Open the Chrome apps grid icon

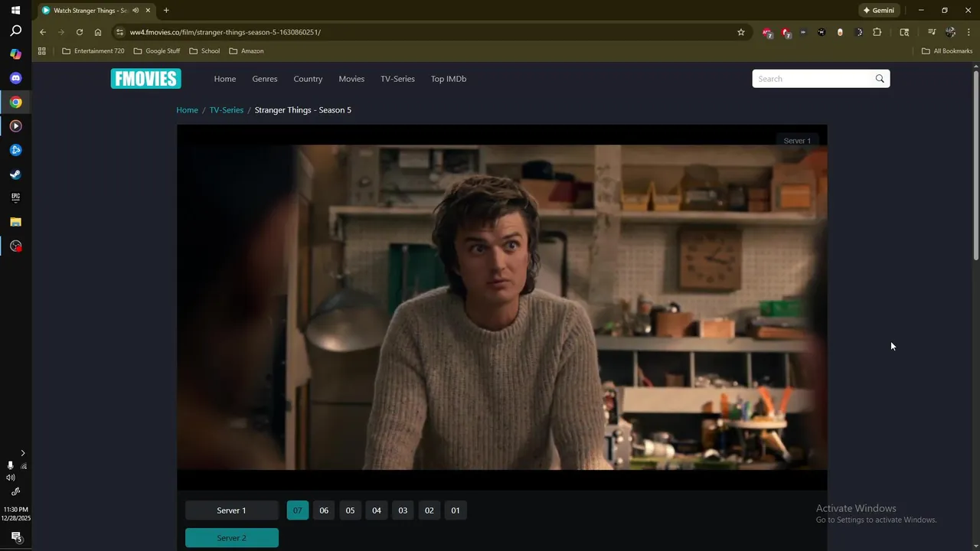pyautogui.click(x=42, y=51)
